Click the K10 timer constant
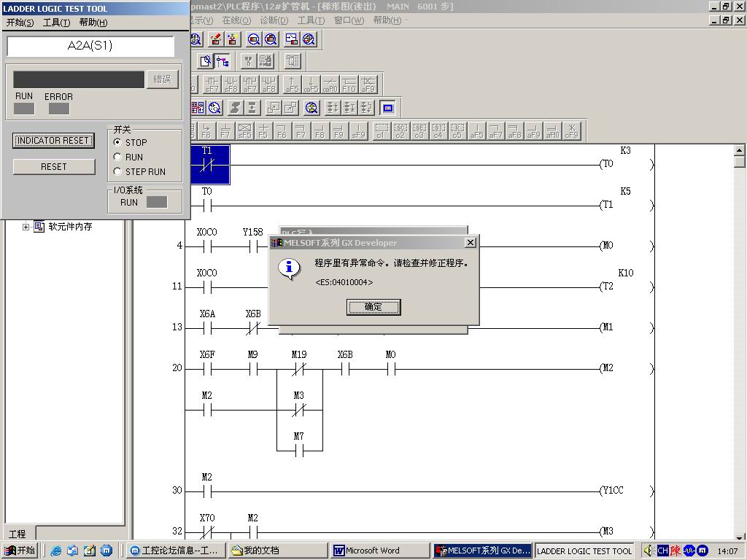747x560 pixels. [625, 273]
